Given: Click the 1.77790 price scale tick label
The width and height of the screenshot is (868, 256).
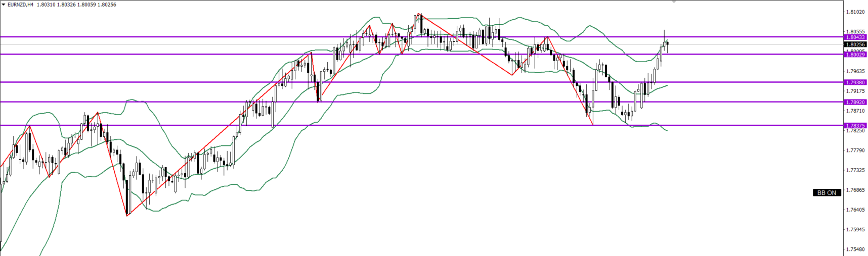Looking at the screenshot, I should click(855, 150).
